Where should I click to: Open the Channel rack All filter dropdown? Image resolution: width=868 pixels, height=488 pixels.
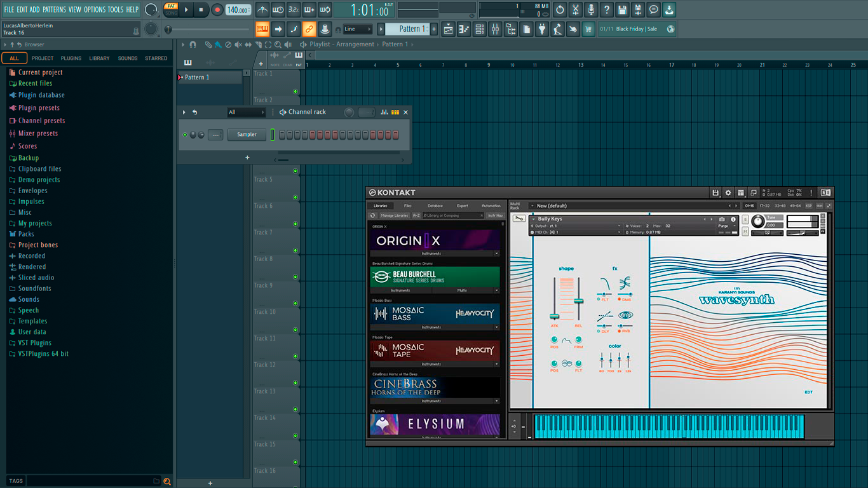point(247,112)
